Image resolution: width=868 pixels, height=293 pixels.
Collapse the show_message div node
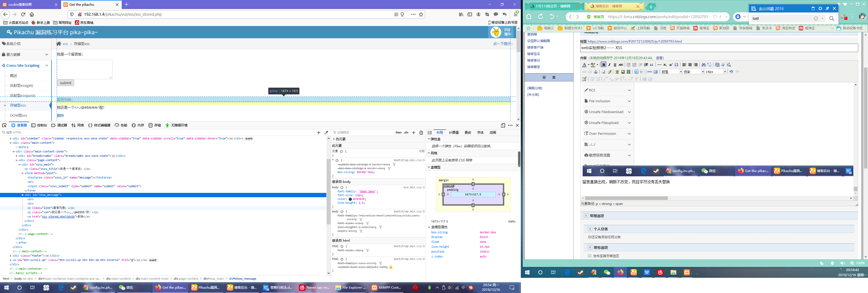(x=23, y=195)
